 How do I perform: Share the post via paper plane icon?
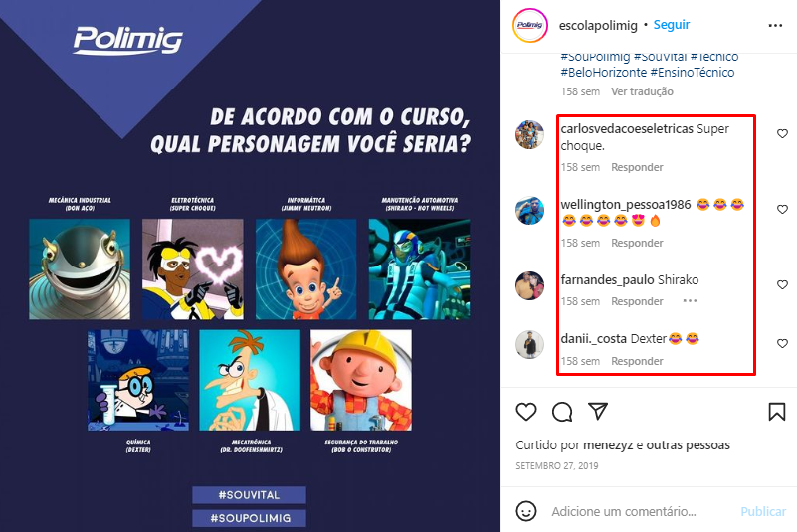598,411
